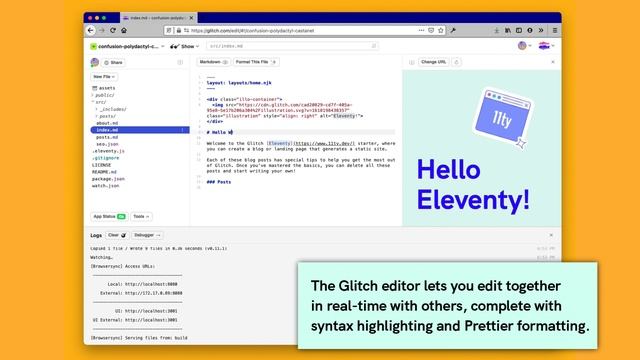Open user avatar menu in Glitch header
Viewport: 640px width, 360px height.
[x=524, y=46]
